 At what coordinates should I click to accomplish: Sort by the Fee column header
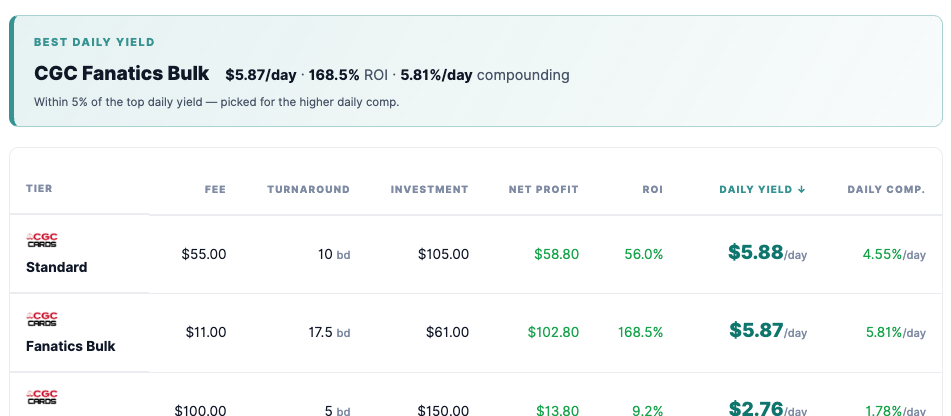coord(215,189)
